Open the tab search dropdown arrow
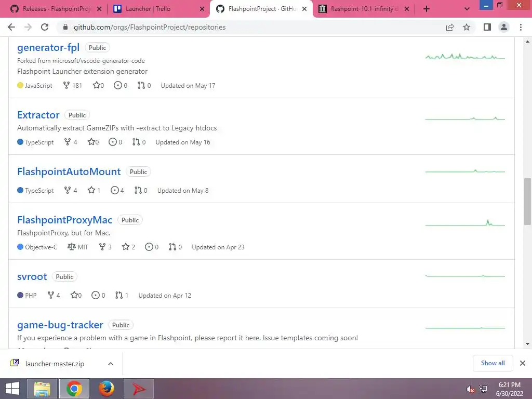Image resolution: width=532 pixels, height=399 pixels. [x=467, y=9]
